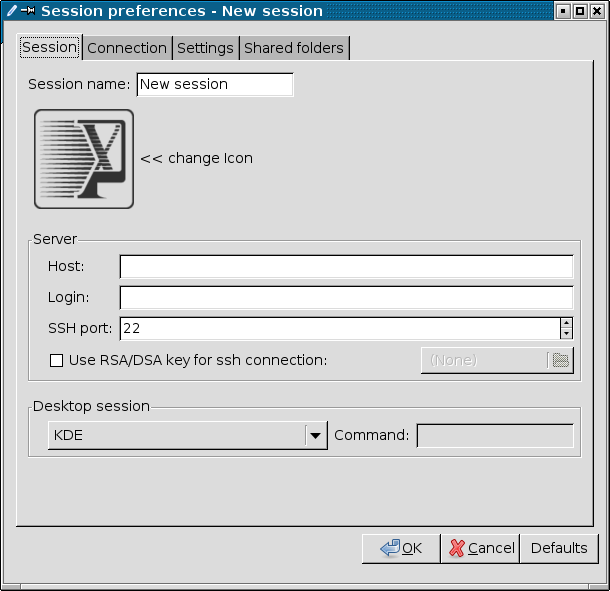Close the Session preferences window
This screenshot has width=610, height=591.
pos(597,11)
